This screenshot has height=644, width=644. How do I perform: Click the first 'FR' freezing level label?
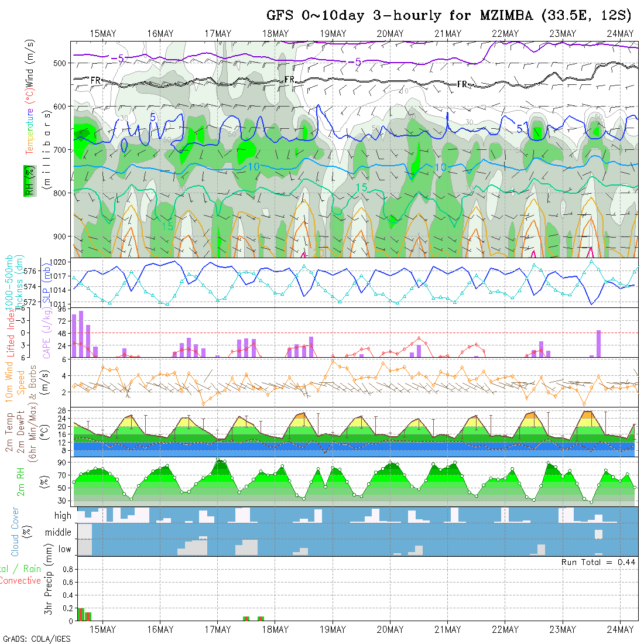pos(95,81)
